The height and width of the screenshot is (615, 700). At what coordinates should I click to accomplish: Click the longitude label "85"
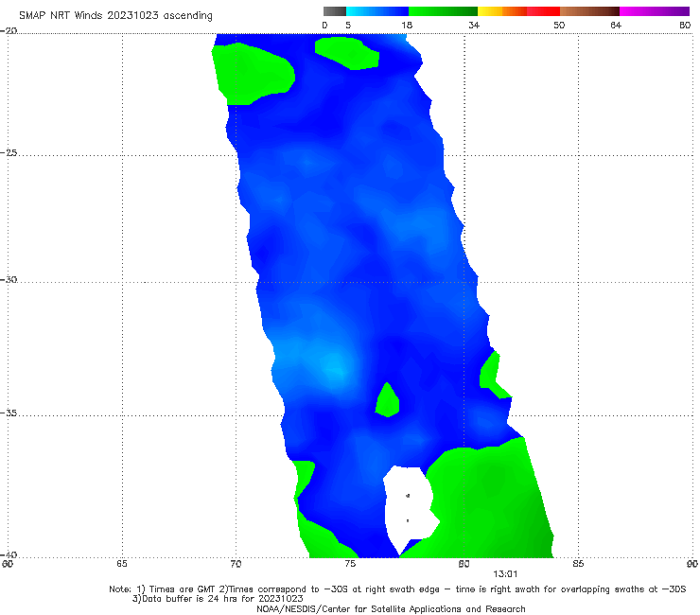tap(578, 564)
